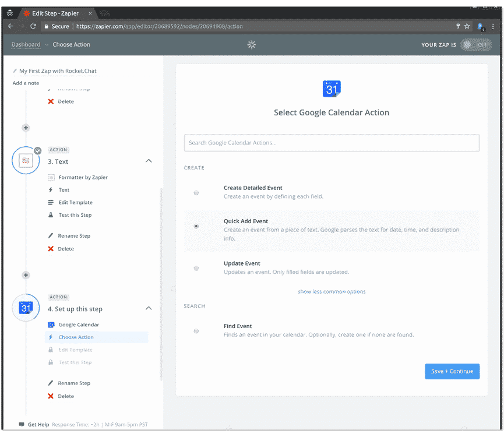This screenshot has width=504, height=437.
Task: Click the browser back arrow
Action: pos(10,26)
